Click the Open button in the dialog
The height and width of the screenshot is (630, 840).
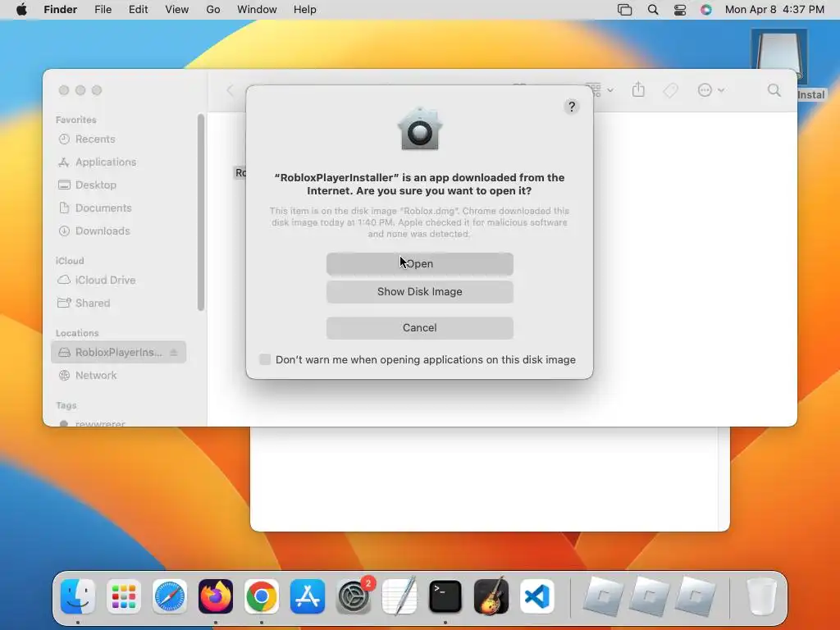pyautogui.click(x=419, y=263)
